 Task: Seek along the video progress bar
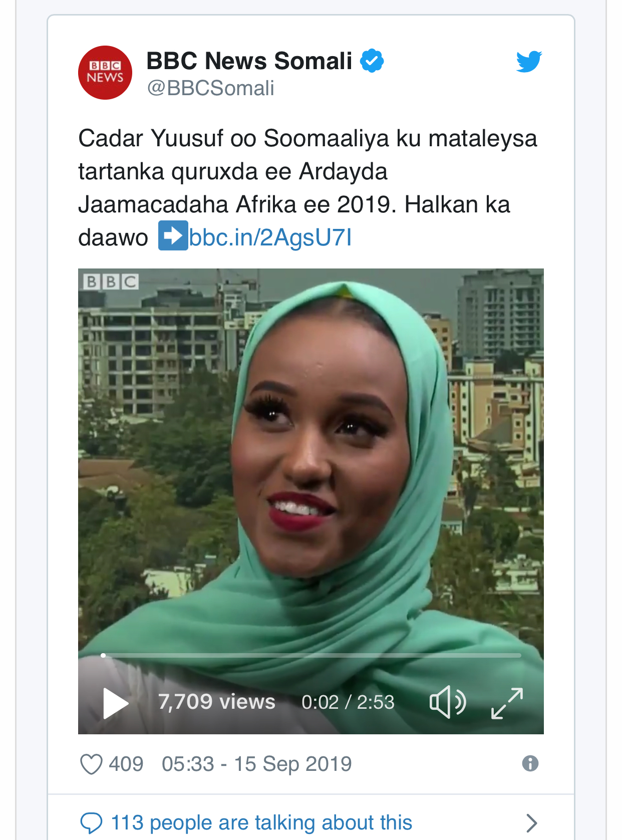311,655
